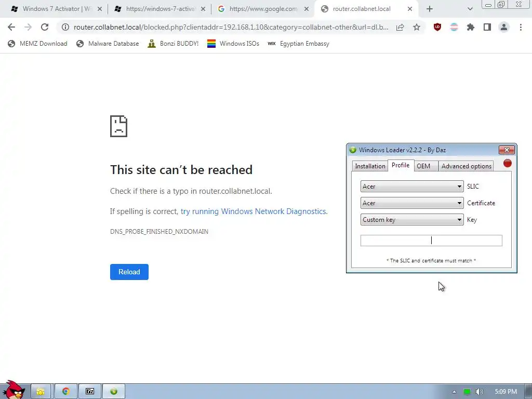The image size is (532, 399).
Task: Toggle the browser side panel icon
Action: pos(487,27)
